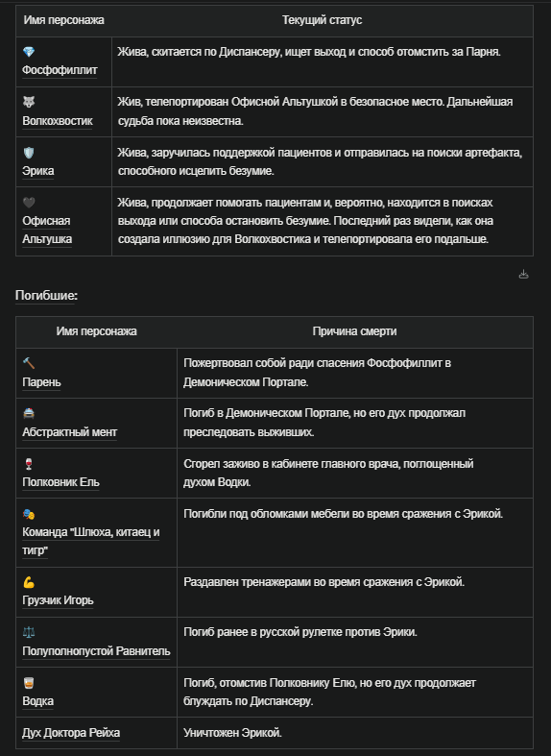The width and height of the screenshot is (551, 756).
Task: Click the balance scale emoji icon
Action: coord(29,632)
